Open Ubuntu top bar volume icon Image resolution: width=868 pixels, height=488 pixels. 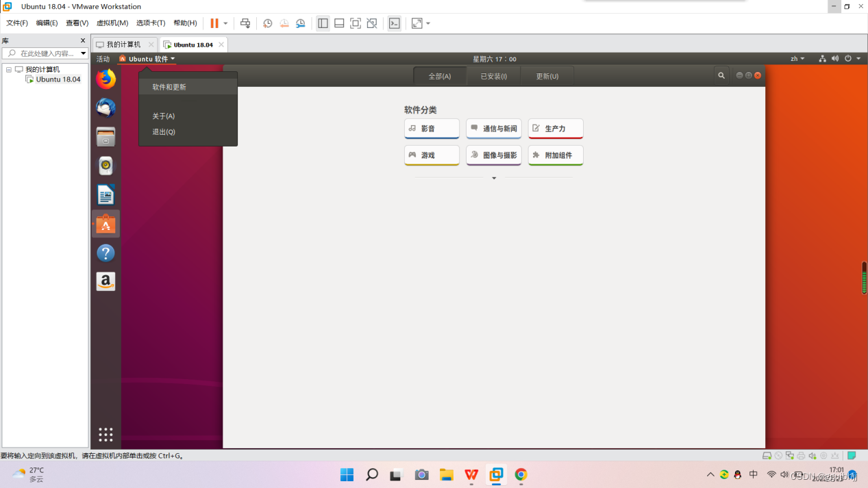tap(834, 59)
